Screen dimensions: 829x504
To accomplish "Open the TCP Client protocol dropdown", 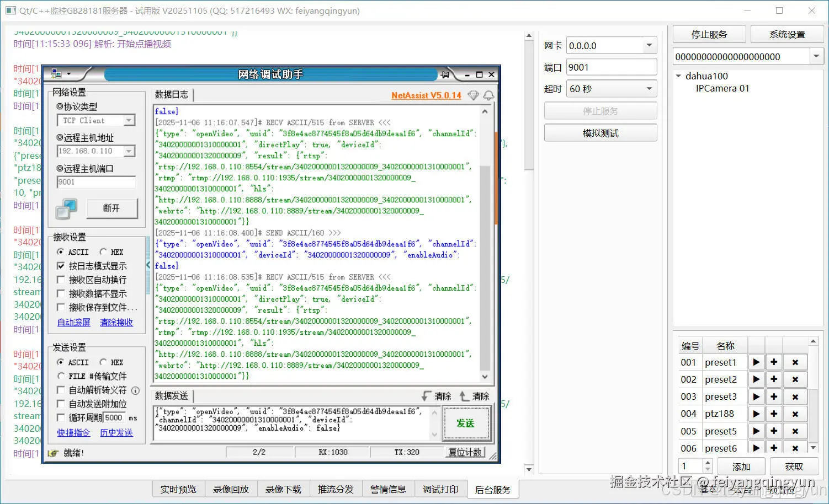I will (x=129, y=120).
